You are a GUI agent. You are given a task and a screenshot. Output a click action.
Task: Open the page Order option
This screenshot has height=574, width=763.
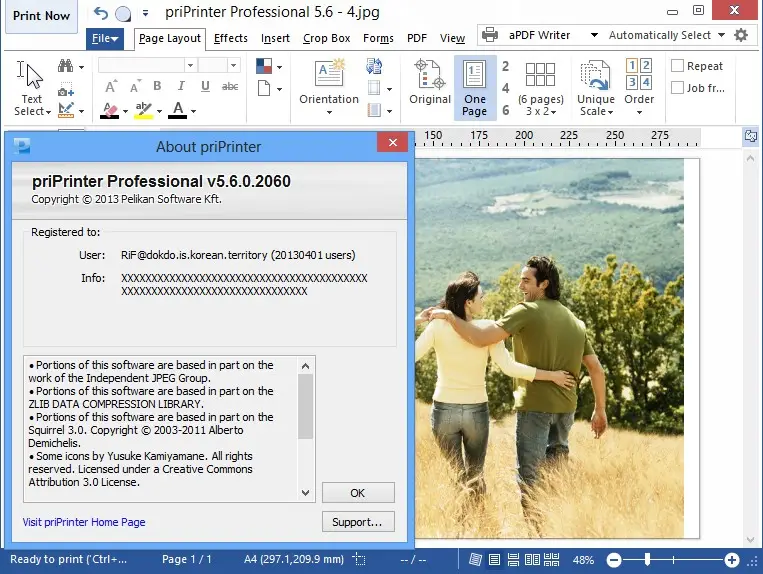coord(639,88)
